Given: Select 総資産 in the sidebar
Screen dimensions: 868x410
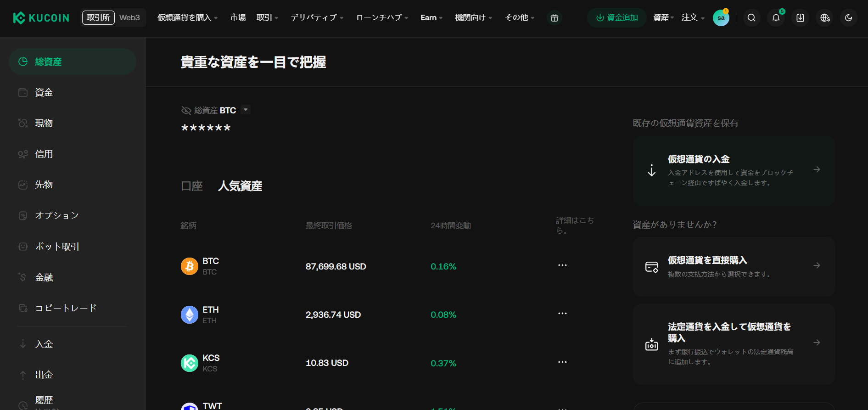Looking at the screenshot, I should click(73, 62).
